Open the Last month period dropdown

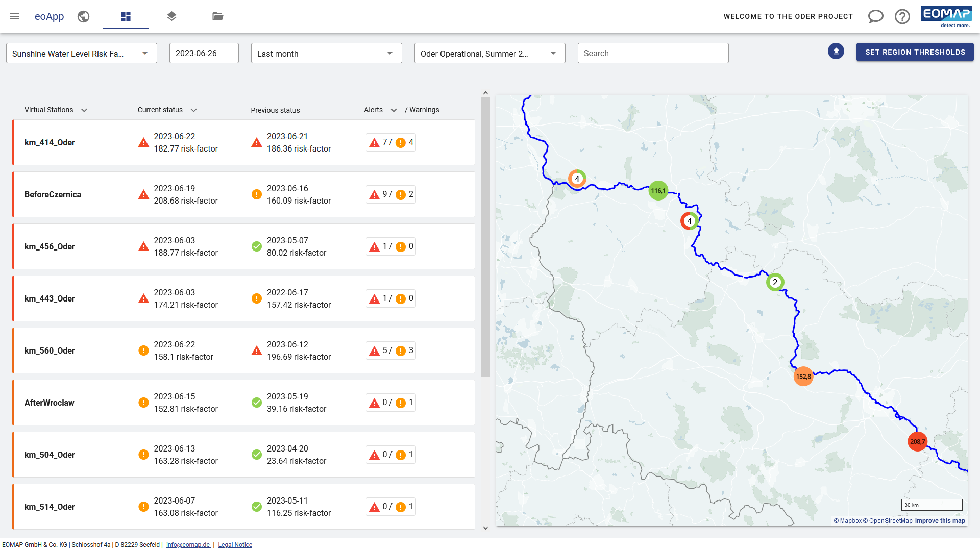click(326, 54)
